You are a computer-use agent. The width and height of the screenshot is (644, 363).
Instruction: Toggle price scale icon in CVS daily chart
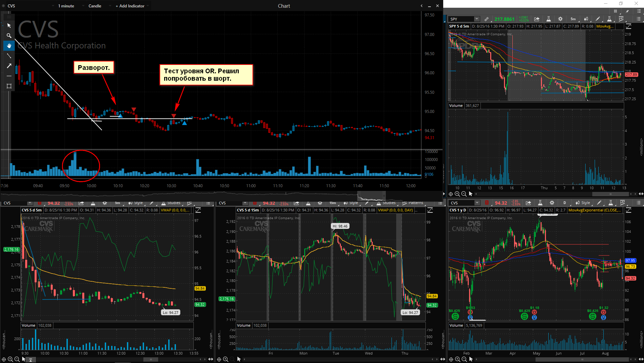629,210
